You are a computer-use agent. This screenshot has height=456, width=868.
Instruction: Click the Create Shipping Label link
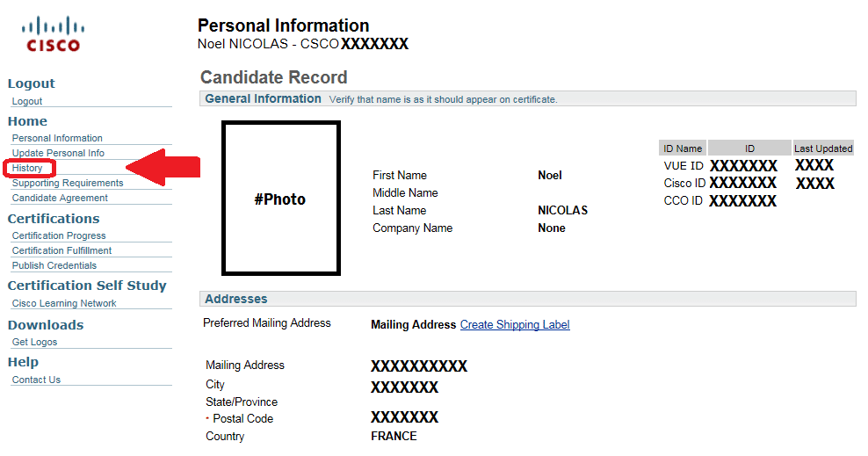(515, 325)
